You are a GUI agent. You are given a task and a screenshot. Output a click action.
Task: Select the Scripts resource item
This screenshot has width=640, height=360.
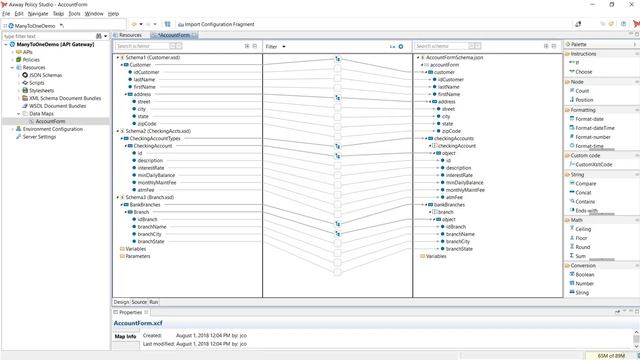point(36,83)
